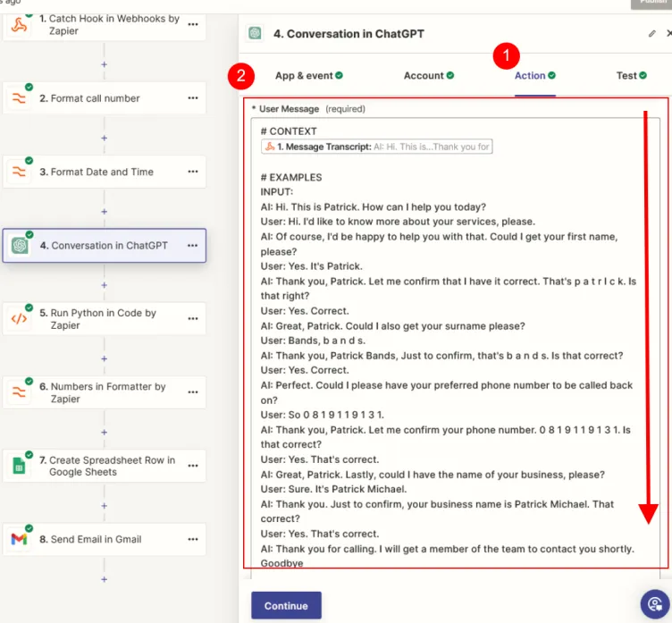Select step 3 Format Date and Time
Image resolution: width=672 pixels, height=623 pixels.
[105, 172]
